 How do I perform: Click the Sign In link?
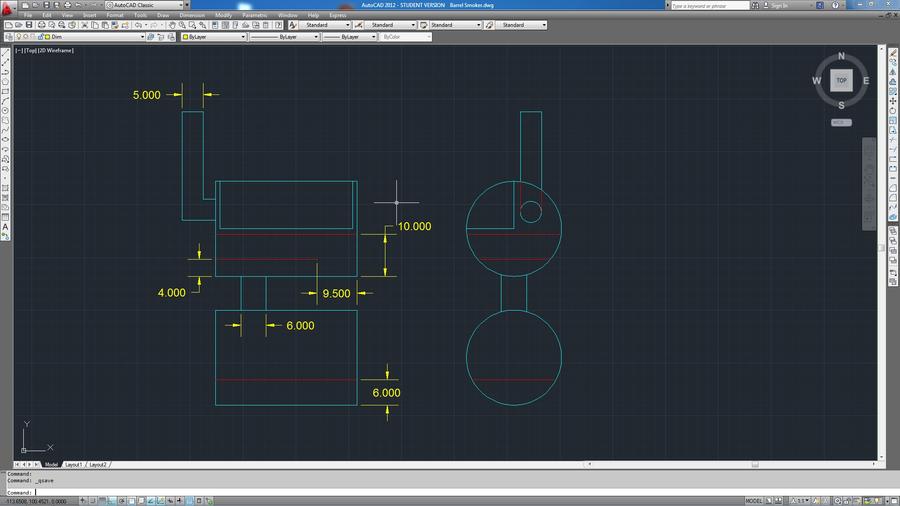click(x=779, y=5)
